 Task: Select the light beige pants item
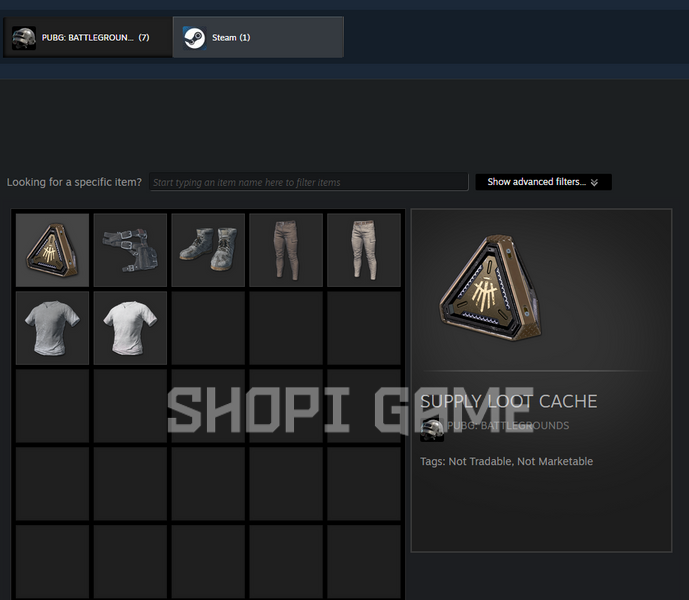pos(363,250)
